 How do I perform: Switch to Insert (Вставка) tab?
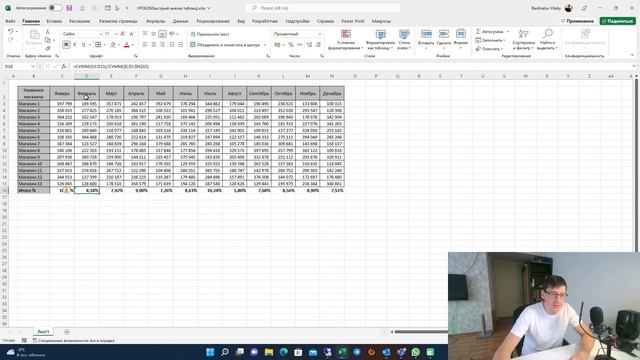click(54, 21)
